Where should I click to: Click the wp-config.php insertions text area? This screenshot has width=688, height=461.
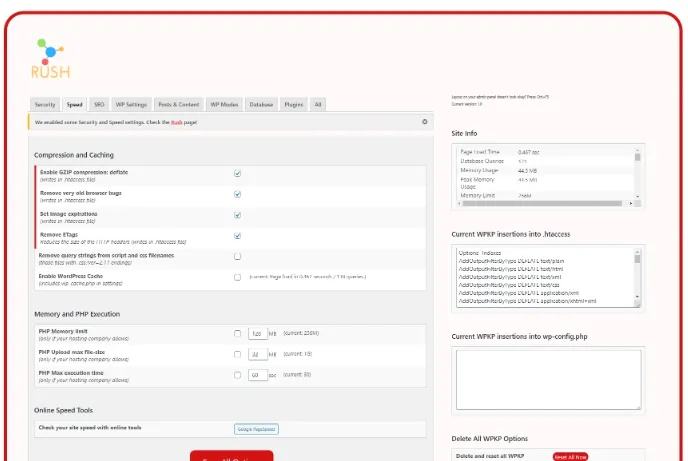coord(545,380)
